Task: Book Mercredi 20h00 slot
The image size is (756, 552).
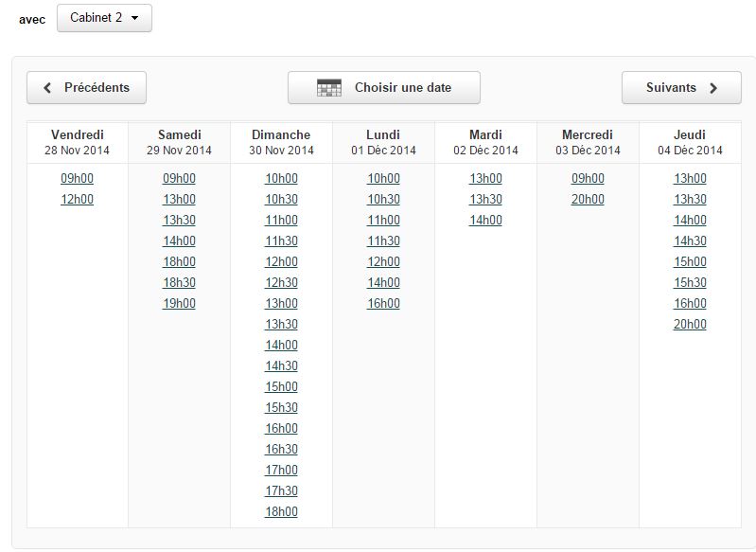Action: (588, 199)
